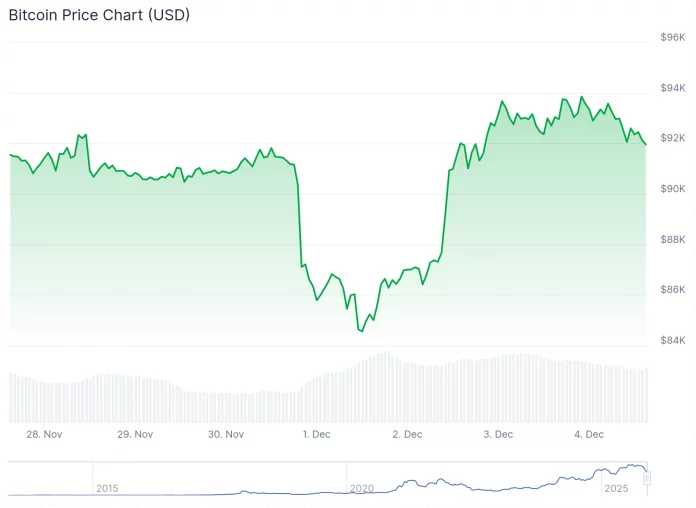Click the lowest point of the price line

pyautogui.click(x=361, y=331)
